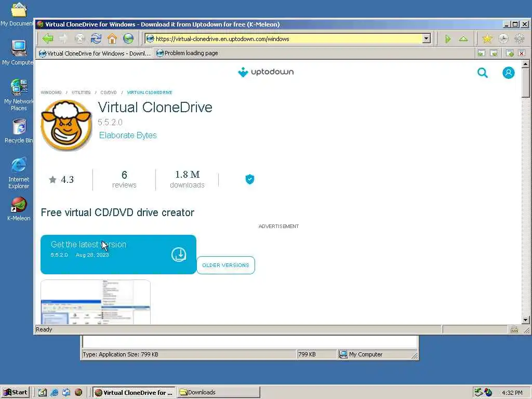Click Get the latest version button
Screen dimensions: 532x399
pos(118,255)
